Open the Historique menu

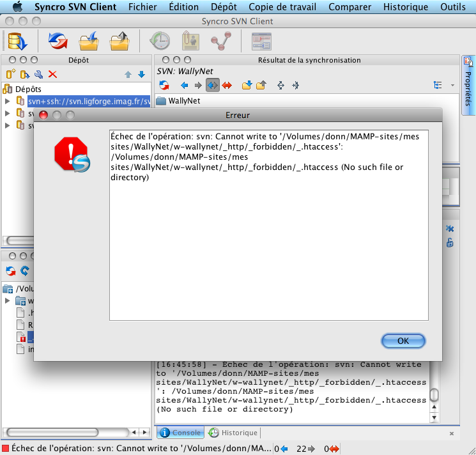[x=406, y=6]
